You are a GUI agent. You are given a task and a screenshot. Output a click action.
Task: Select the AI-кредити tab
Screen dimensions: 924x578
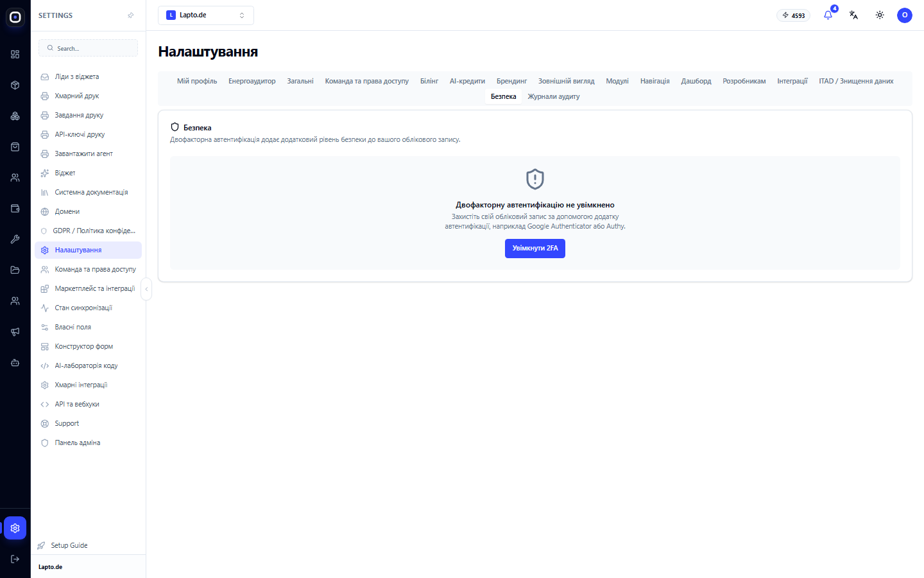[467, 81]
